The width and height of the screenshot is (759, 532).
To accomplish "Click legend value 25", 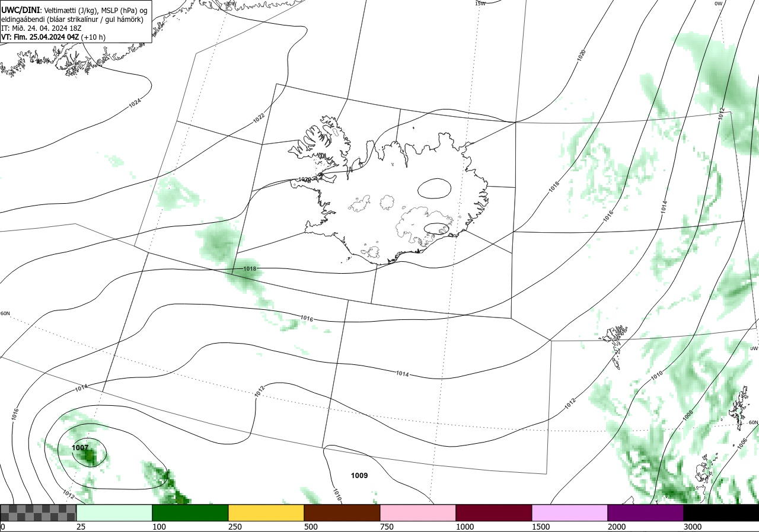I will [x=81, y=527].
